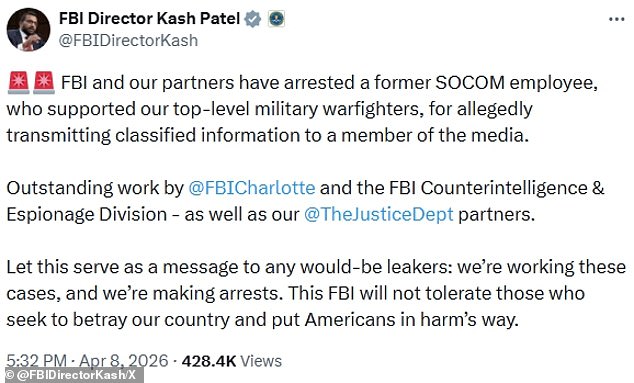Open the @TheJusticeDept mention link
The image size is (634, 383).
click(x=378, y=214)
